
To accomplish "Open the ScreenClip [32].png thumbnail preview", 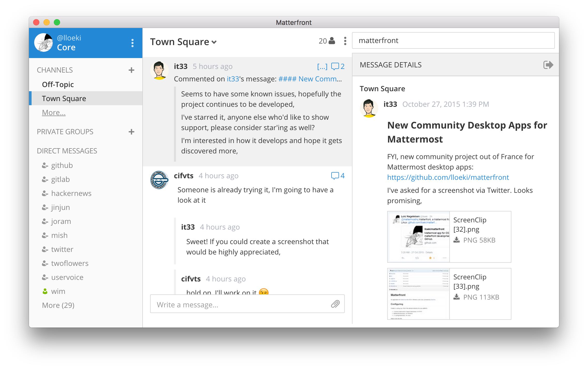I will coord(418,237).
